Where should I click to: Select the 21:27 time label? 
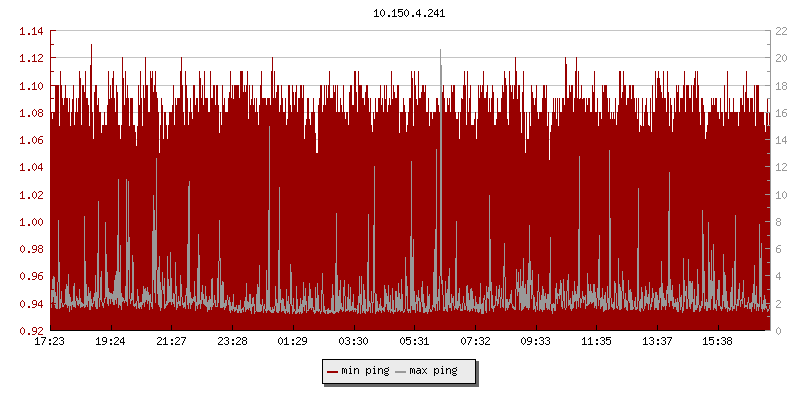pos(171,342)
